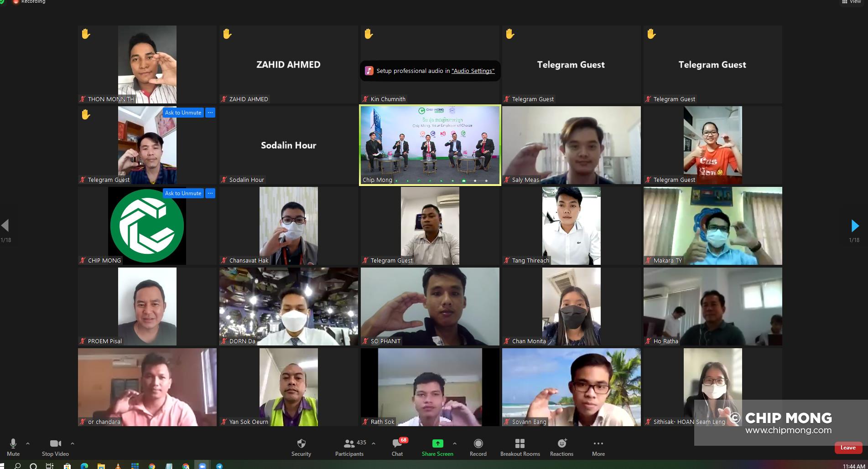Open Task View in the taskbar
868x469 pixels.
(50, 466)
